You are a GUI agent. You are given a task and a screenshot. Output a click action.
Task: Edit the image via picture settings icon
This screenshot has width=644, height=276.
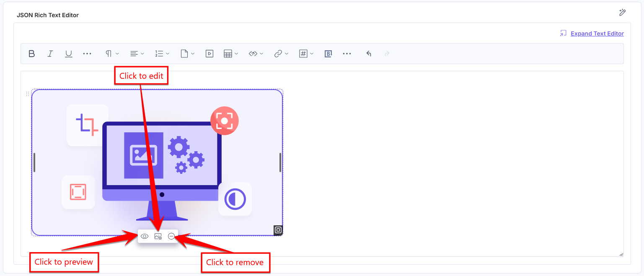[158, 236]
